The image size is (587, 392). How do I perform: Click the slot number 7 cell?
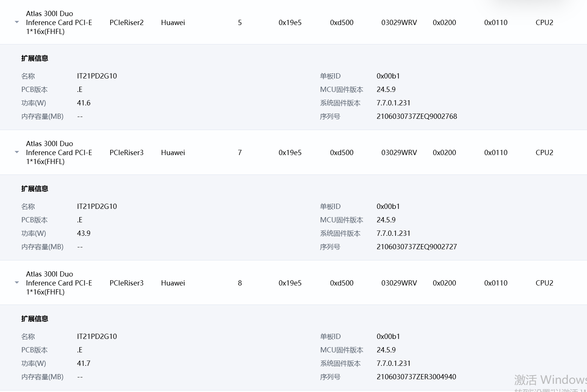pos(240,152)
